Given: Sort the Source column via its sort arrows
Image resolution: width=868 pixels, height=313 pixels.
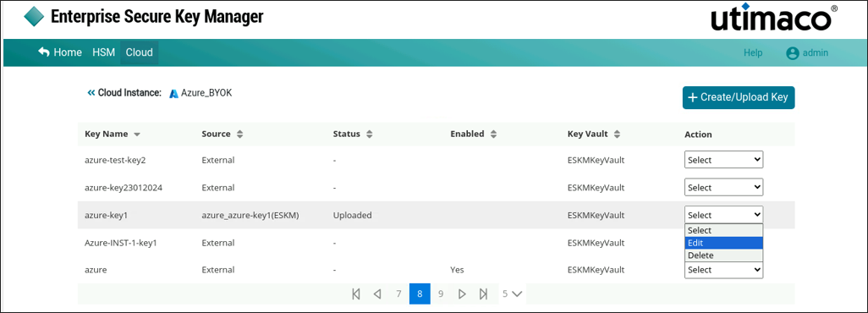Looking at the screenshot, I should pos(239,134).
